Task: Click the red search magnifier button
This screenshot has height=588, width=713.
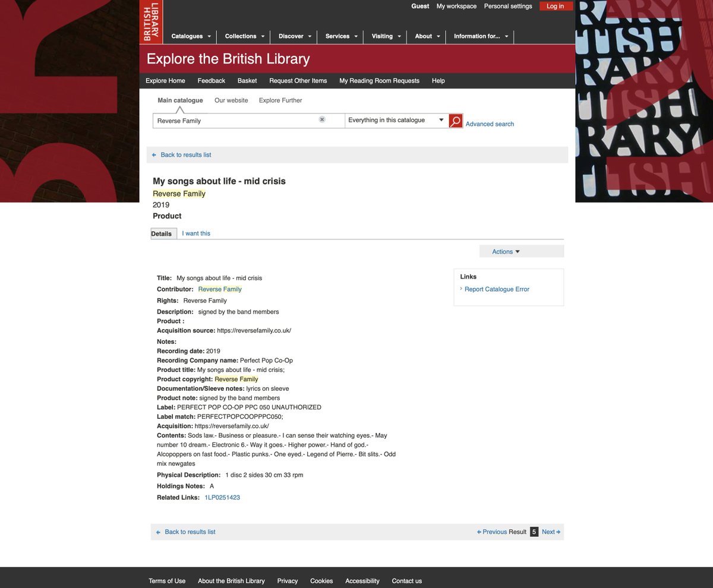Action: (456, 121)
